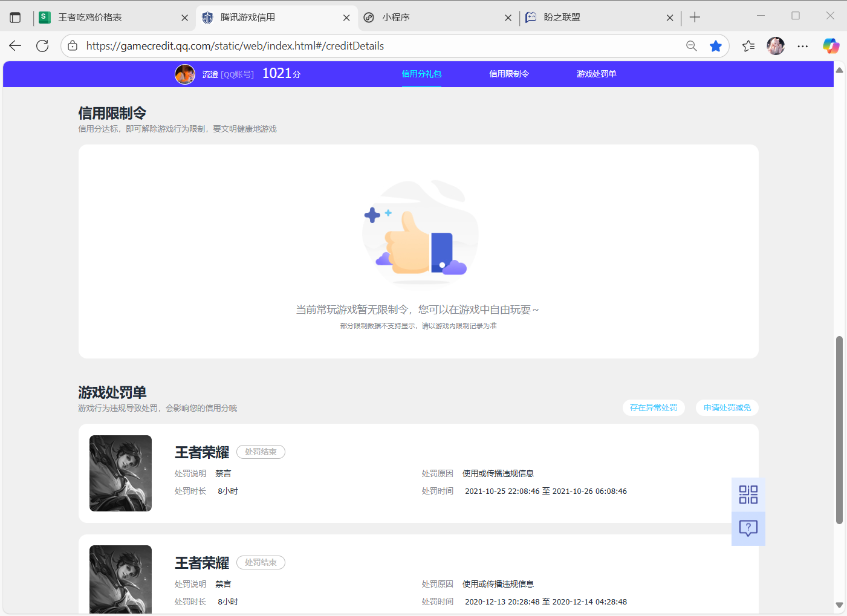Click 处罚结束 badge on 2020-12-13 penalty

coord(261,562)
